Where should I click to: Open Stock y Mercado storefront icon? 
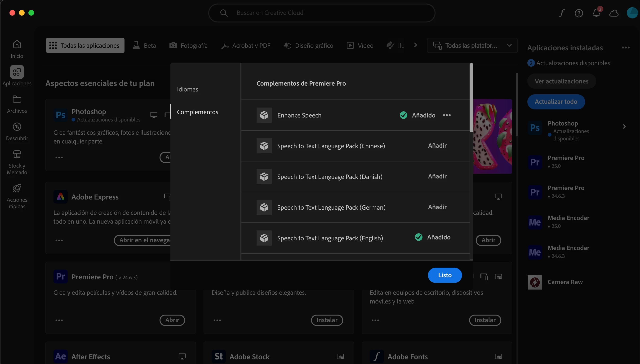coord(17,154)
